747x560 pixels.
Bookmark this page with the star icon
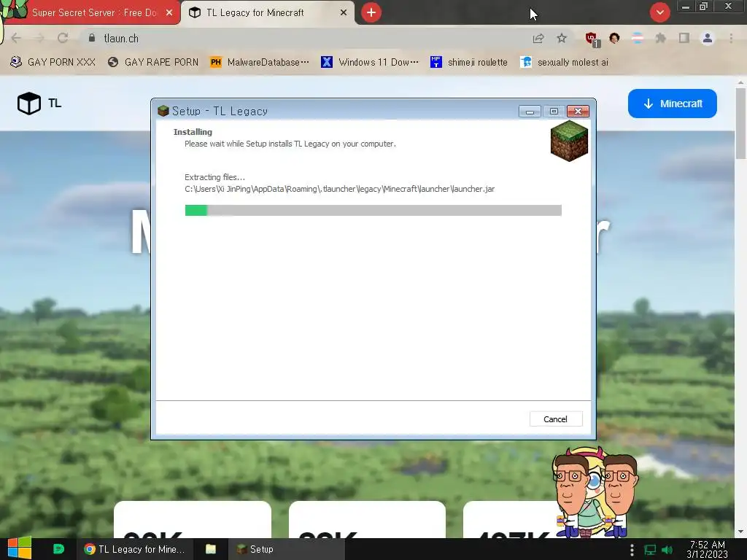(x=562, y=38)
